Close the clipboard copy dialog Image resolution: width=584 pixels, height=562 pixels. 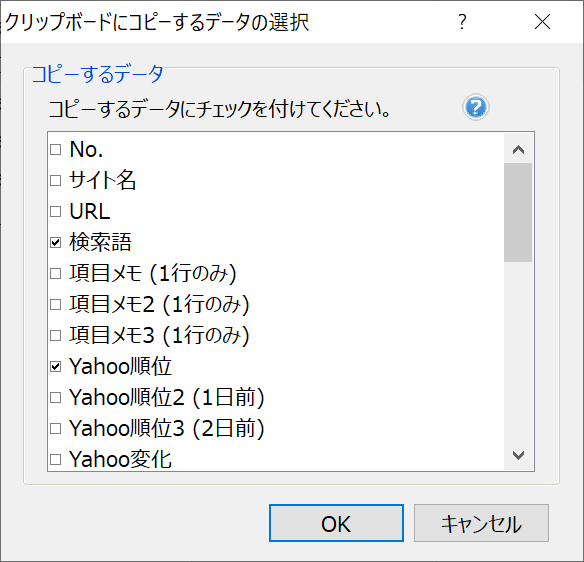[x=542, y=22]
